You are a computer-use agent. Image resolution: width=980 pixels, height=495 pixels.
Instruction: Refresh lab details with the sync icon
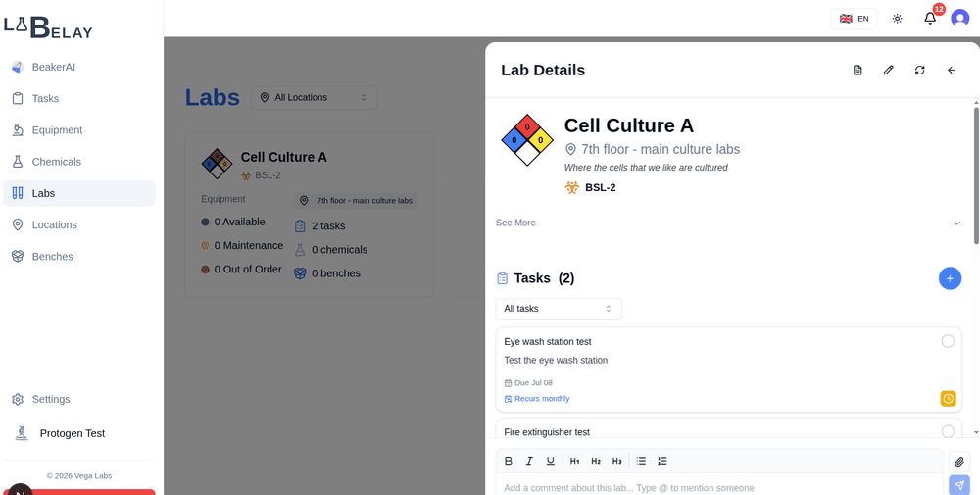click(919, 70)
